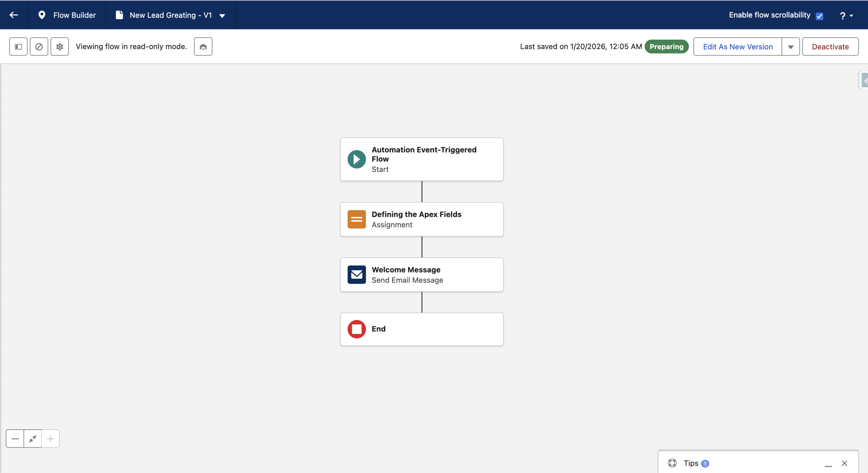Viewport: 868px width, 473px height.
Task: Click the debug bug icon button
Action: pyautogui.click(x=203, y=46)
